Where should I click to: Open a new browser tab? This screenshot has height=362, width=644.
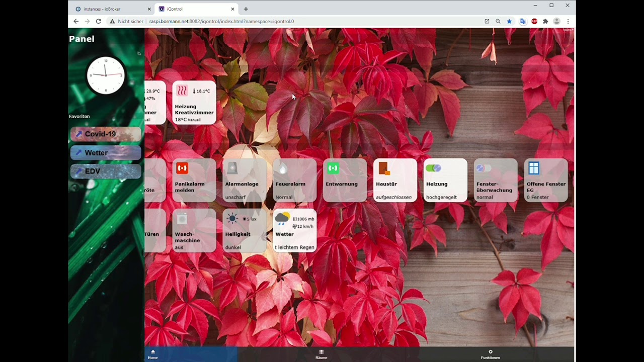point(246,9)
